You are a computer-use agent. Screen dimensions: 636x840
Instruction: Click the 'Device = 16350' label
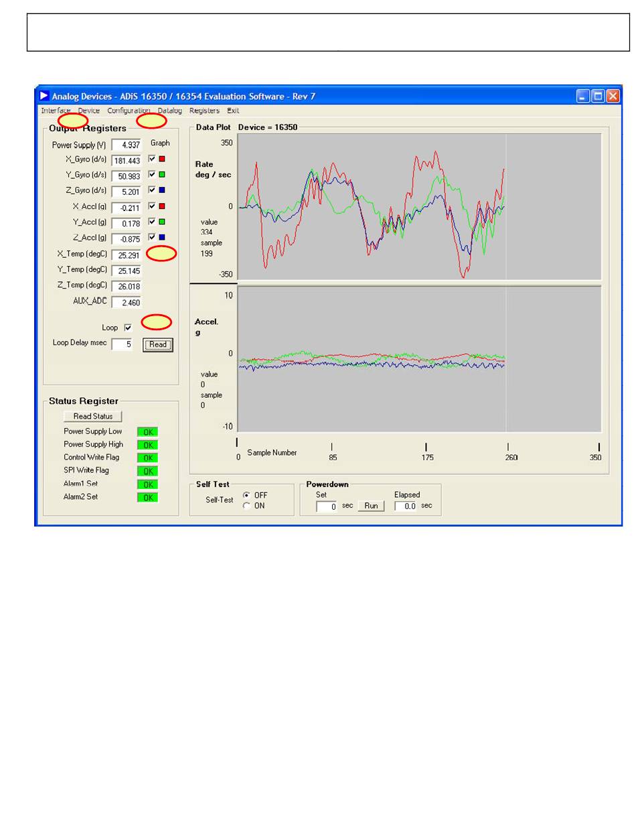click(x=268, y=127)
